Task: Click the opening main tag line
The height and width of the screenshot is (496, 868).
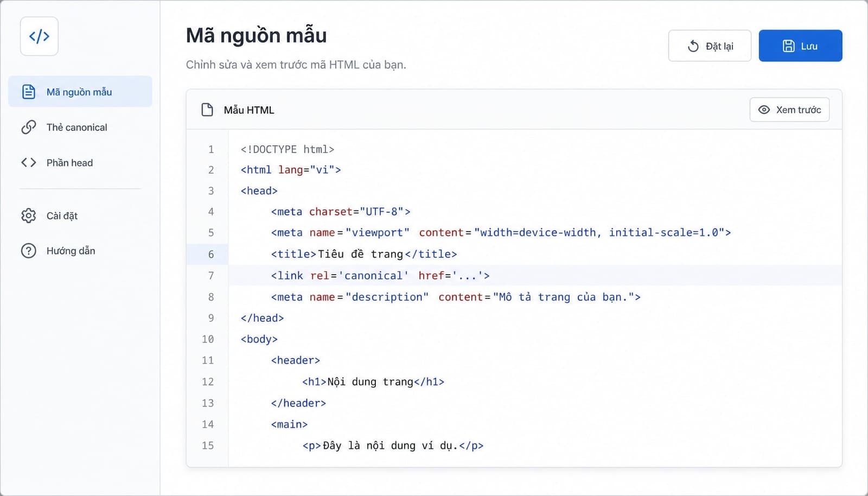Action: 289,424
